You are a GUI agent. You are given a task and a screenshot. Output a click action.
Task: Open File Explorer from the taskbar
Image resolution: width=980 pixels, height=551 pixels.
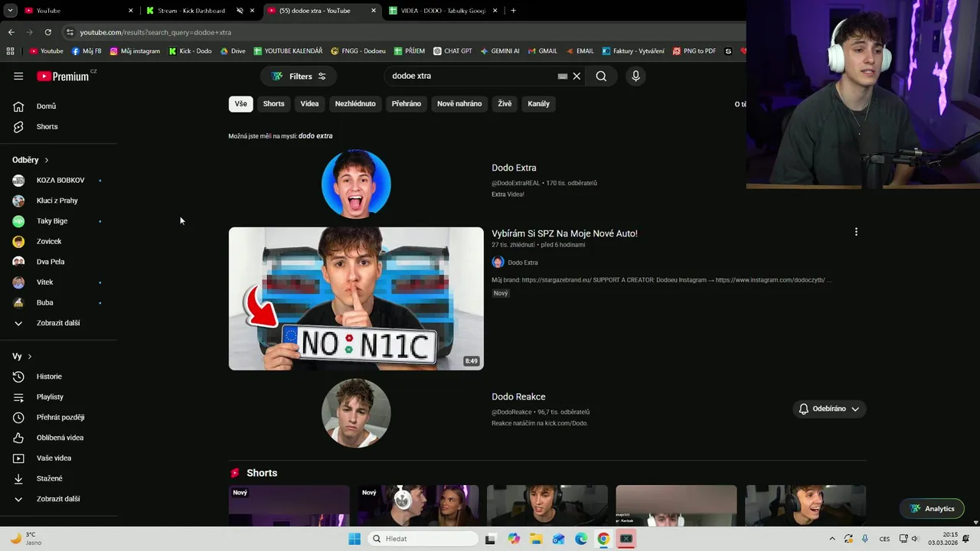coord(536,539)
